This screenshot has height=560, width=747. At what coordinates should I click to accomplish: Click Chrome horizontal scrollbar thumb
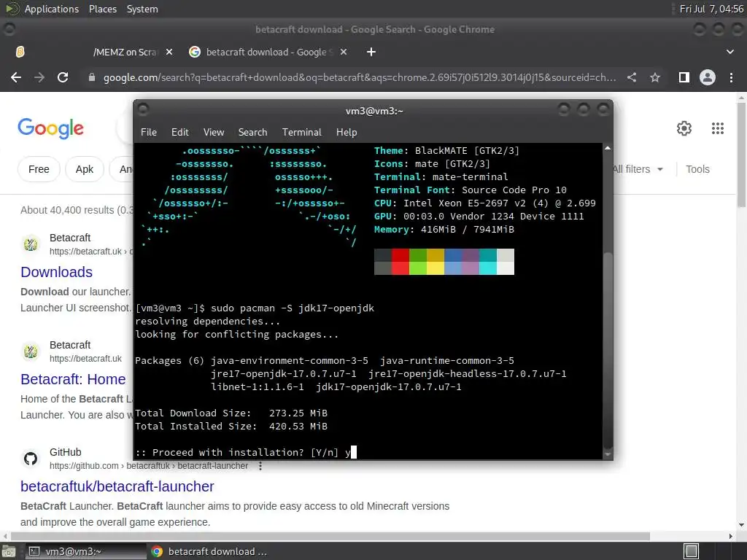pos(330,536)
